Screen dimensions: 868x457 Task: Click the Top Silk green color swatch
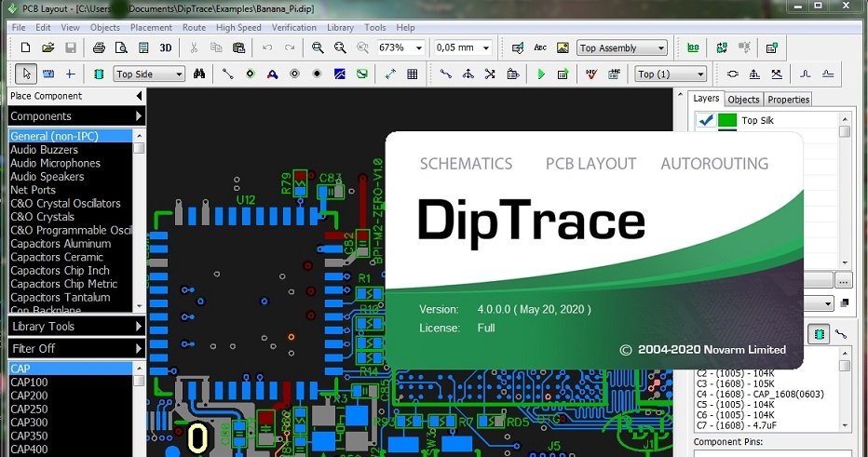coord(727,120)
